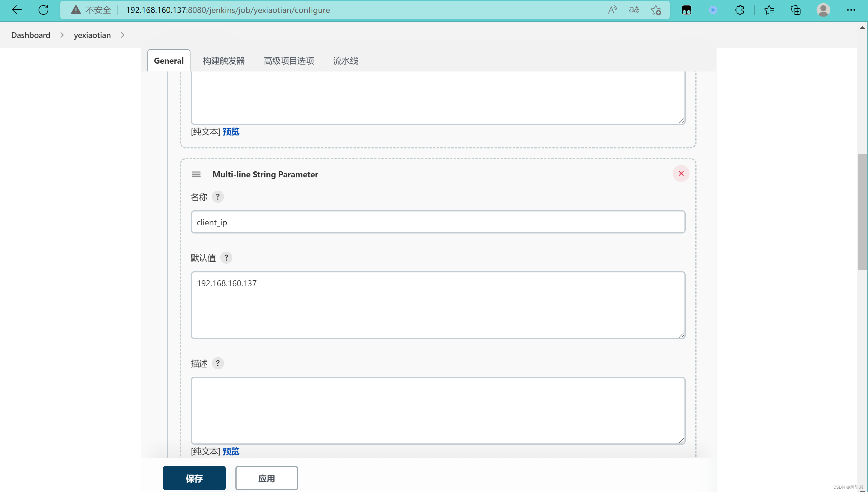The height and width of the screenshot is (492, 868).
Task: Open help for the 默认值 field
Action: pyautogui.click(x=226, y=258)
